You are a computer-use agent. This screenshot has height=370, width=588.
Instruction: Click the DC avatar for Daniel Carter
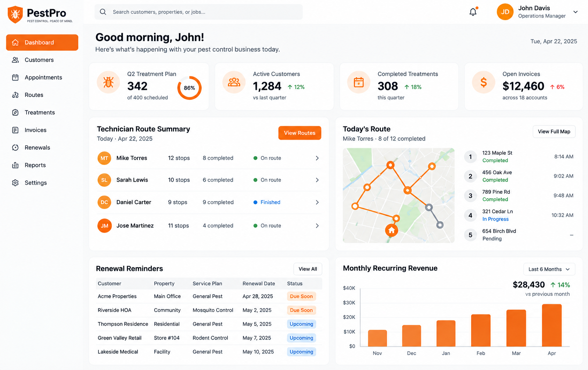104,202
